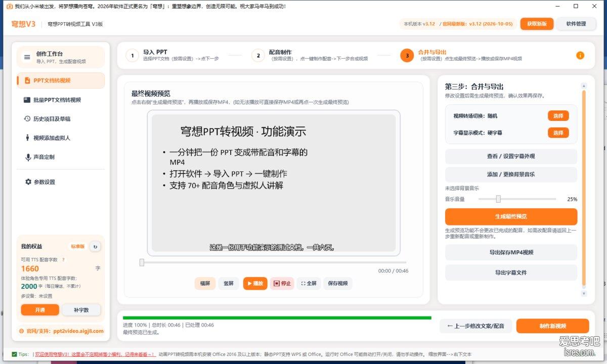Viewport: 607px width, 364px height.
Task: Open step 3 合并与导出
Action: 461,55
